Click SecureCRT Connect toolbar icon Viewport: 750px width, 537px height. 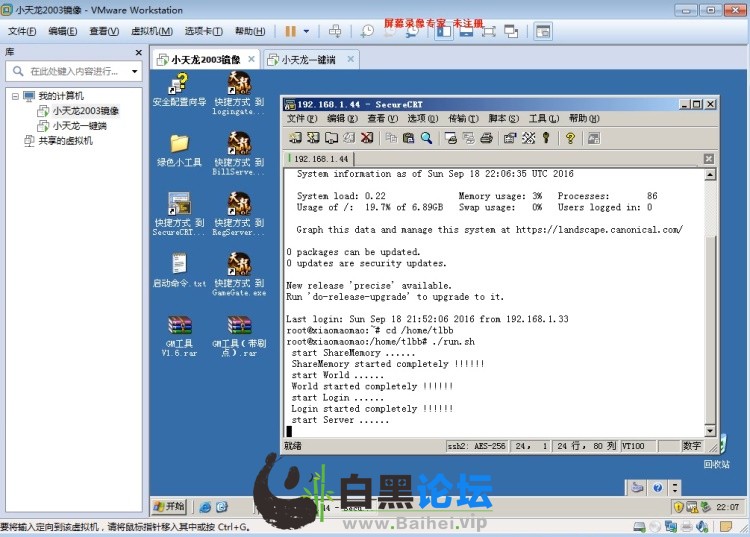[295, 138]
